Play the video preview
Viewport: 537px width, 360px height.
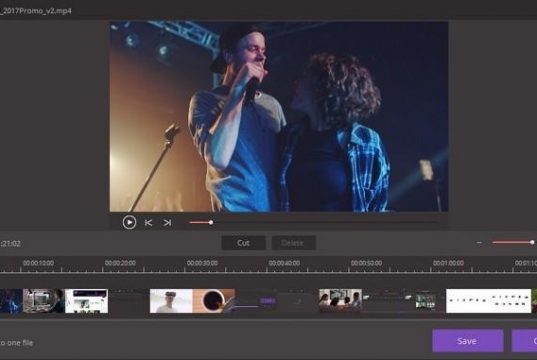[129, 222]
